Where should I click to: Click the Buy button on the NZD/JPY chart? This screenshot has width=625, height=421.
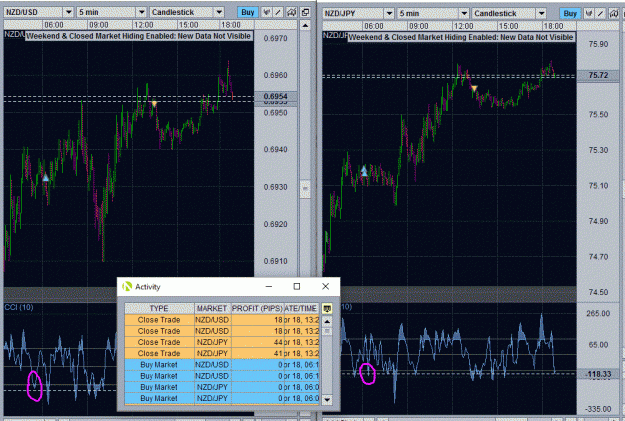pyautogui.click(x=570, y=14)
